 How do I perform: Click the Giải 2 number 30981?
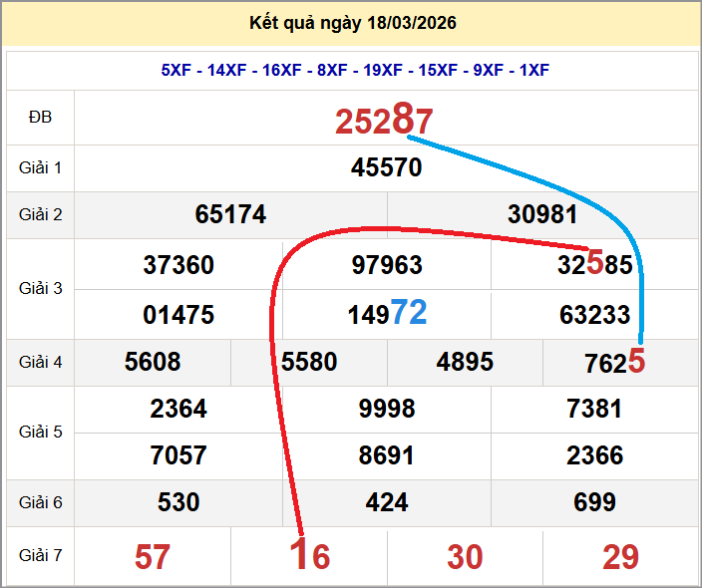pos(542,214)
